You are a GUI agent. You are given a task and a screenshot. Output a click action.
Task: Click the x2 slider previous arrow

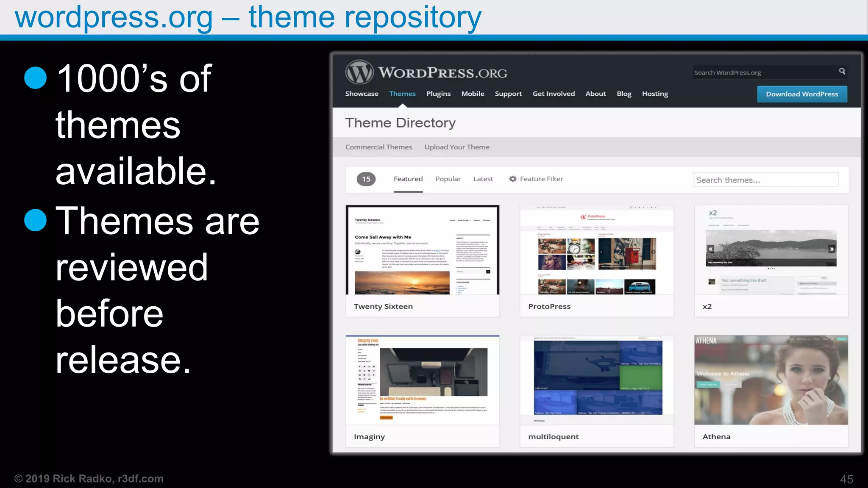tap(711, 249)
